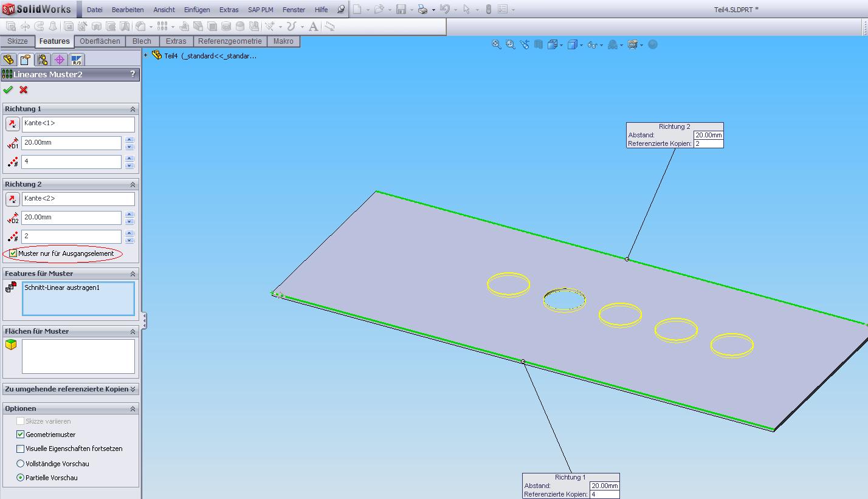The image size is (868, 499).
Task: Switch to the Skizze tab
Action: point(18,41)
